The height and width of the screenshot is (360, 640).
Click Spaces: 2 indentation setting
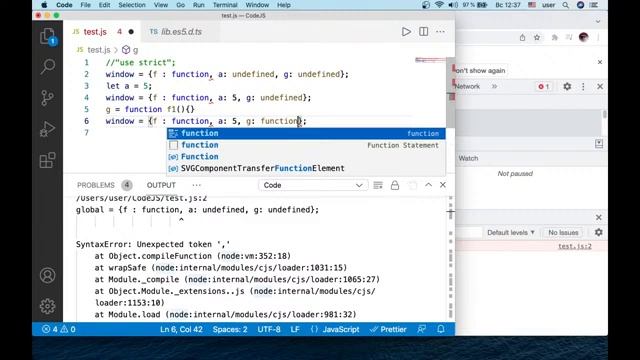click(x=230, y=329)
